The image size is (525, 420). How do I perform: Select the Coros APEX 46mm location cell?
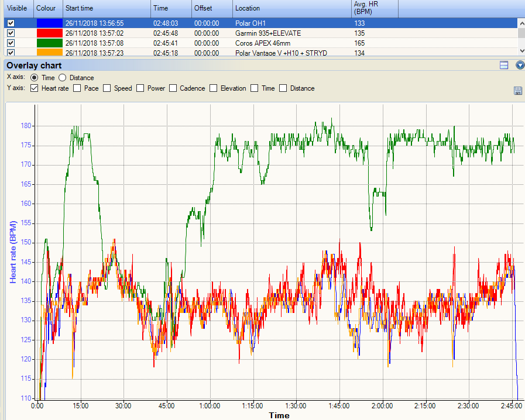(x=262, y=43)
